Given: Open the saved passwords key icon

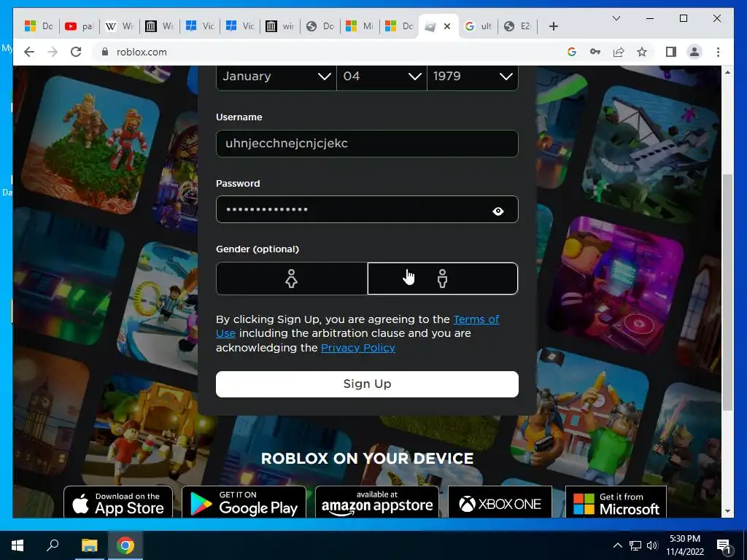Looking at the screenshot, I should click(x=595, y=52).
